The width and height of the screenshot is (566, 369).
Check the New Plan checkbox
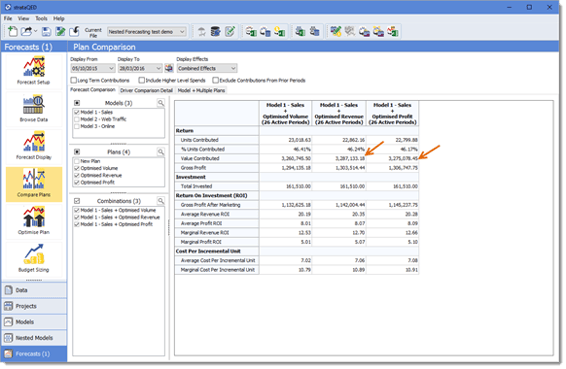coord(77,161)
